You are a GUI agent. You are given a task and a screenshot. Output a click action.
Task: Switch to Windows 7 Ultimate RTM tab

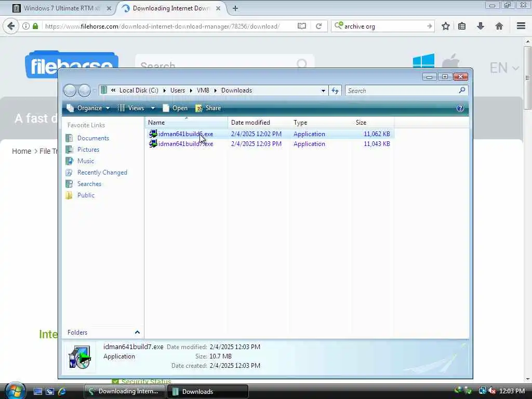61,8
